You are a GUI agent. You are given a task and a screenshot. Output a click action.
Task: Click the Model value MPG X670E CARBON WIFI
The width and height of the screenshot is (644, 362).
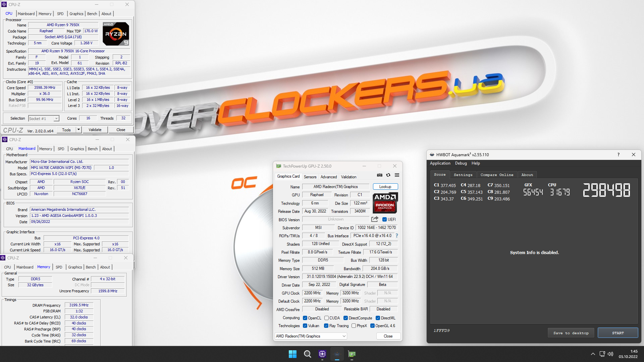click(x=61, y=168)
